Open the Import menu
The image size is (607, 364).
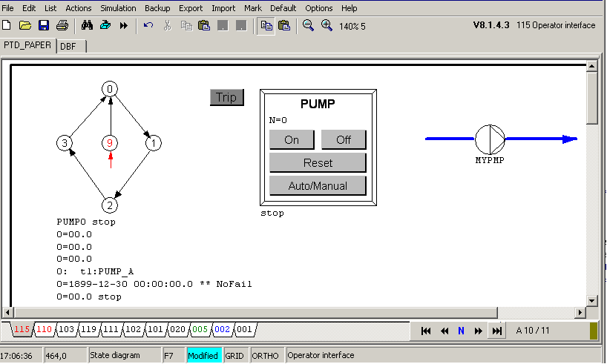pos(223,8)
